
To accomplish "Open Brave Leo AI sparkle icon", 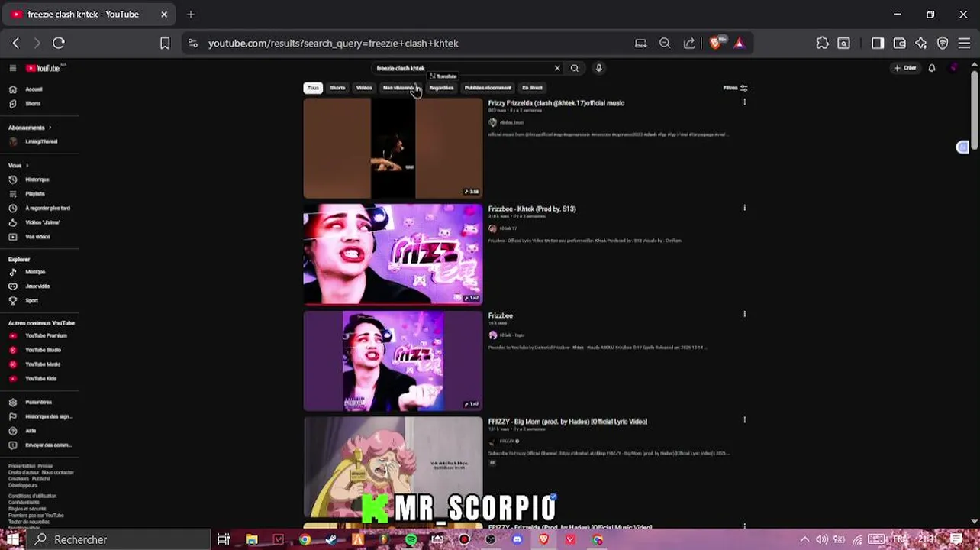I will [921, 44].
